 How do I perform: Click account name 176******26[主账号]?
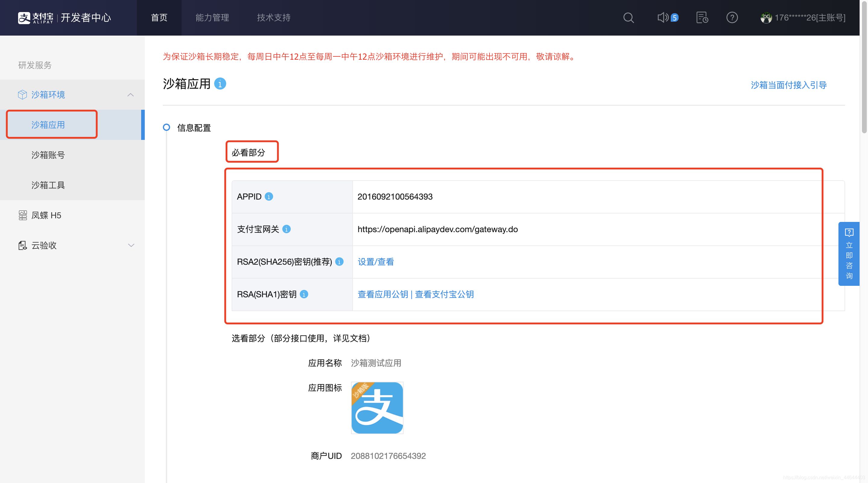pyautogui.click(x=810, y=17)
